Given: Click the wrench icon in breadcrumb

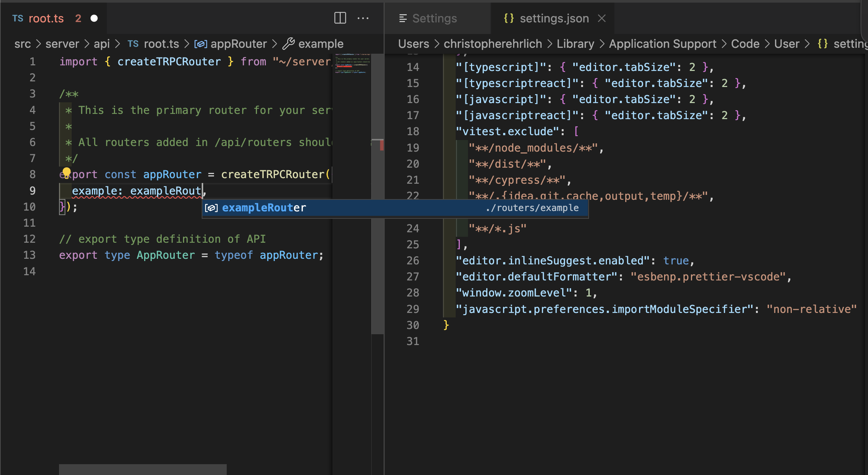Looking at the screenshot, I should point(288,44).
